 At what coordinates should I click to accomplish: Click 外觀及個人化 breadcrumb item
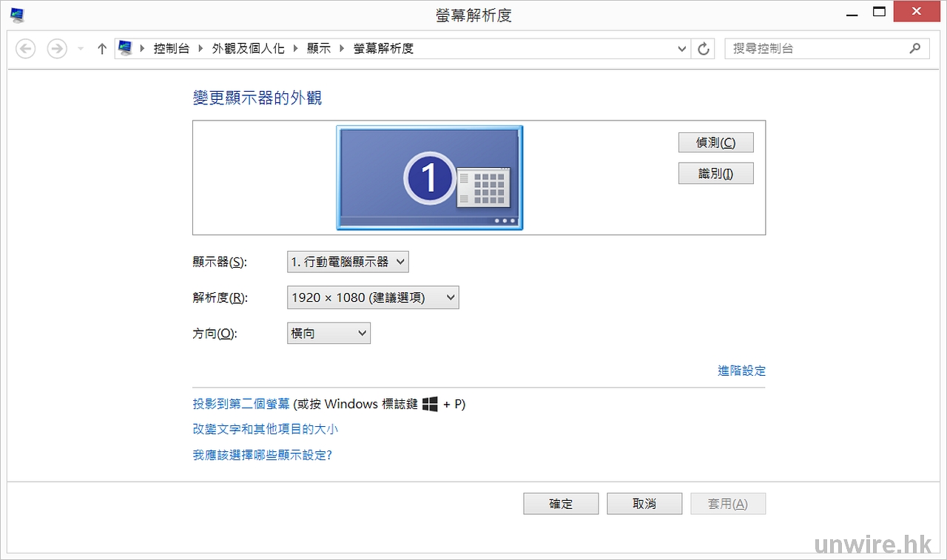[248, 48]
